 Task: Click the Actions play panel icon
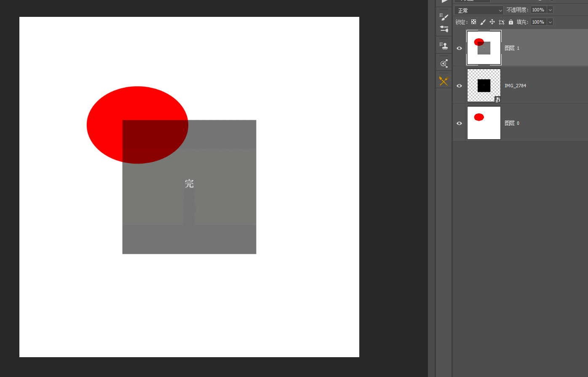pyautogui.click(x=444, y=2)
